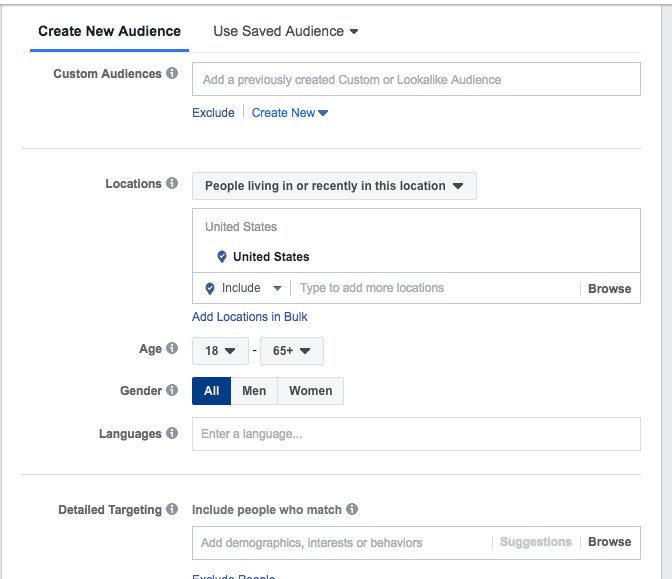This screenshot has width=672, height=579.
Task: Click Browse in the locations field
Action: 609,289
